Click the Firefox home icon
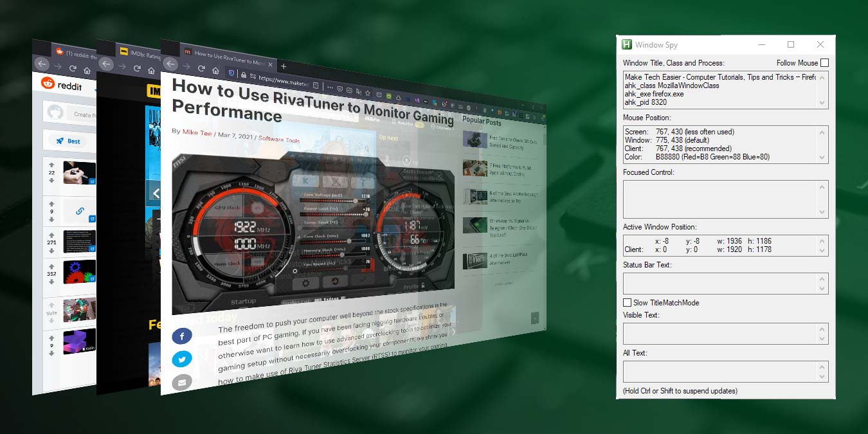This screenshot has width=868, height=434. click(216, 72)
